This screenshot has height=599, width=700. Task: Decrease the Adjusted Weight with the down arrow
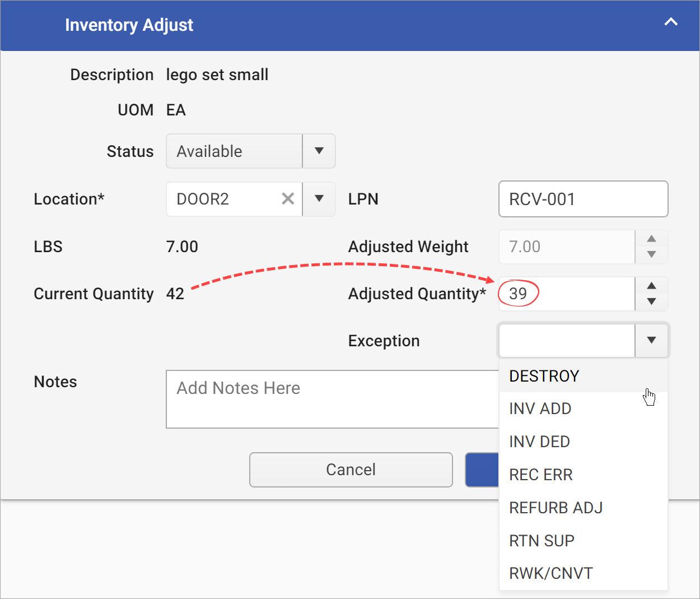click(651, 256)
